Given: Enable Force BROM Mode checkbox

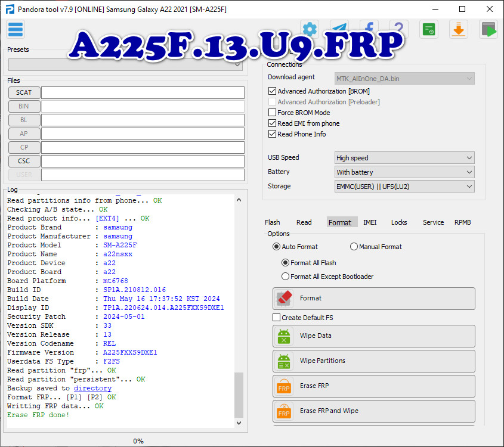Looking at the screenshot, I should tap(272, 113).
